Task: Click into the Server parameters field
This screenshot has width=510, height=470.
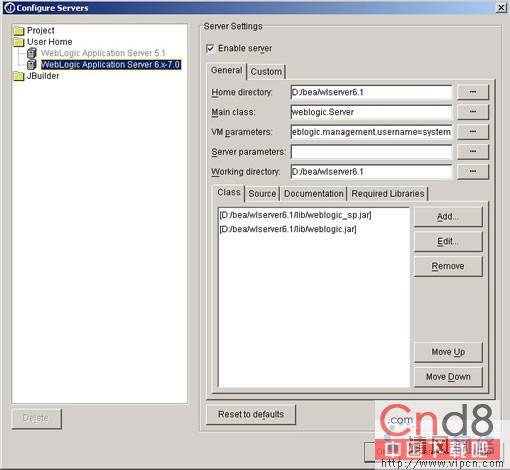Action: 371,152
